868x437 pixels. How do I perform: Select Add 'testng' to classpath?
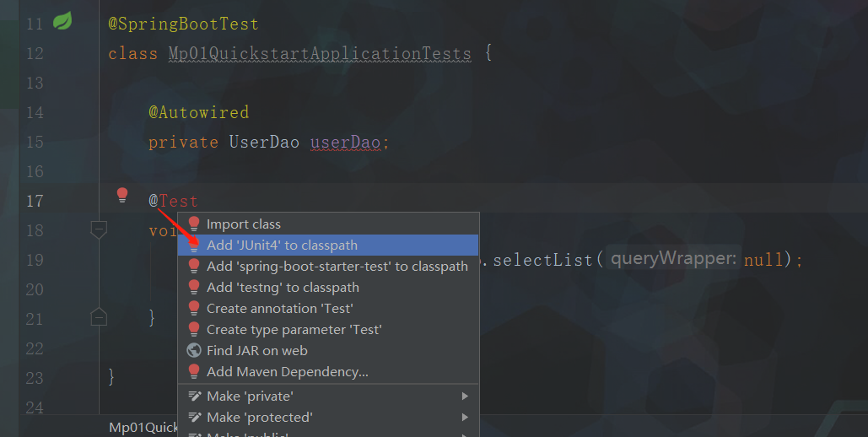point(283,288)
